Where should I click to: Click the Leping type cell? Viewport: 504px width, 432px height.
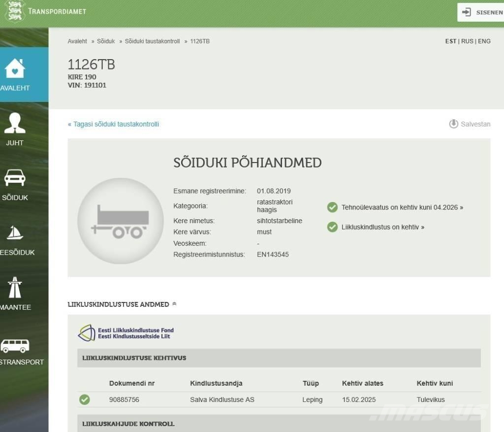tap(313, 399)
